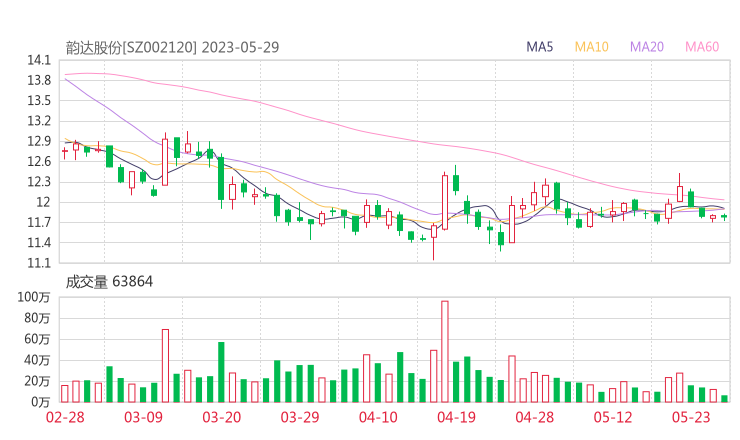Select the 04-10 date label

tap(378, 417)
